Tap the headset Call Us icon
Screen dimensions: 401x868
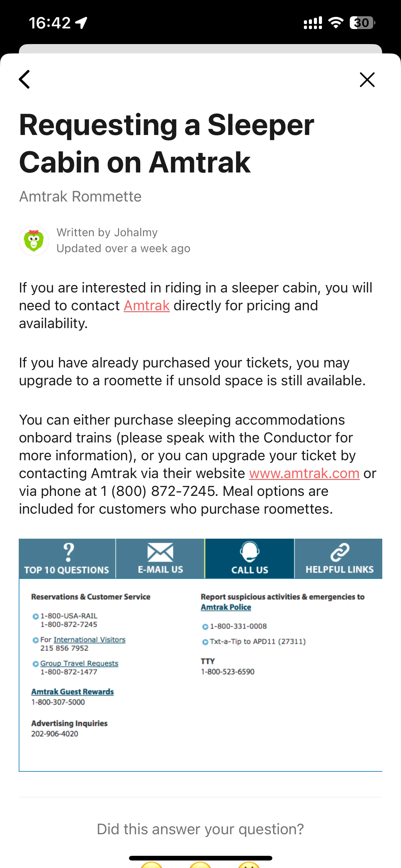(250, 551)
